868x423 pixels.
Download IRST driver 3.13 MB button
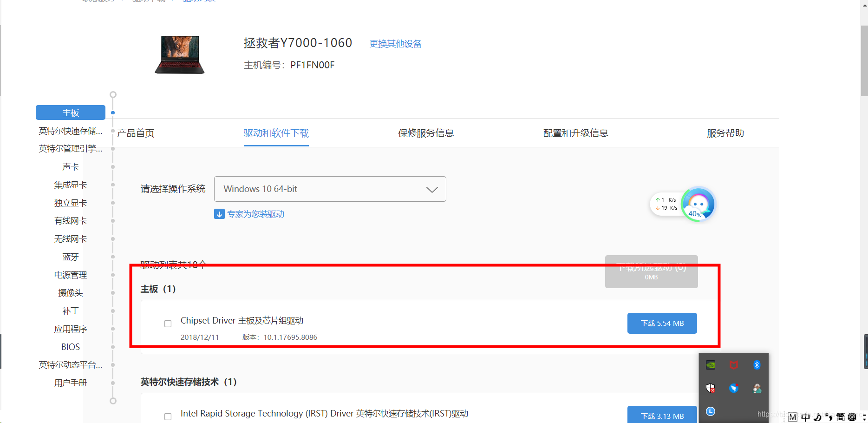pos(662,415)
